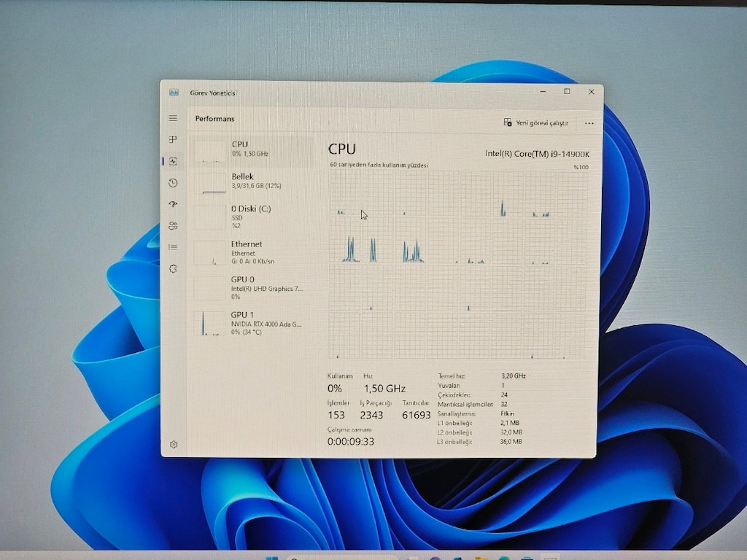Image resolution: width=747 pixels, height=560 pixels.
Task: Click the %100 graph scale label
Action: [581, 167]
